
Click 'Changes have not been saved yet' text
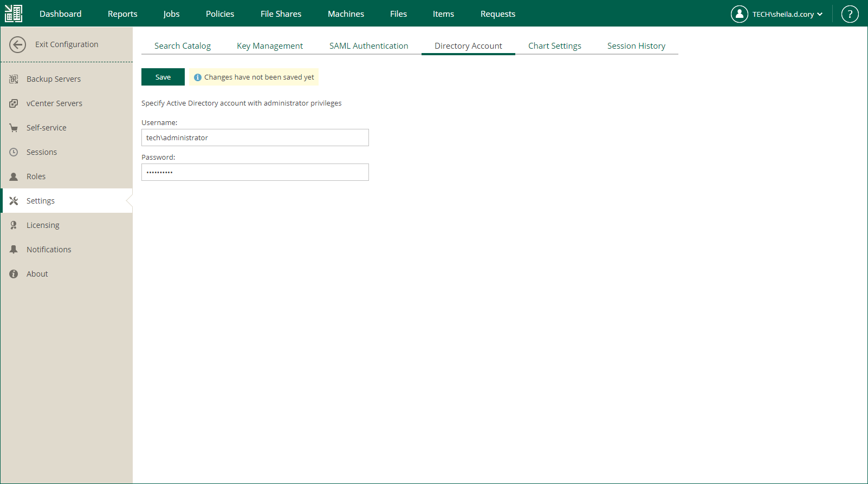coord(259,77)
